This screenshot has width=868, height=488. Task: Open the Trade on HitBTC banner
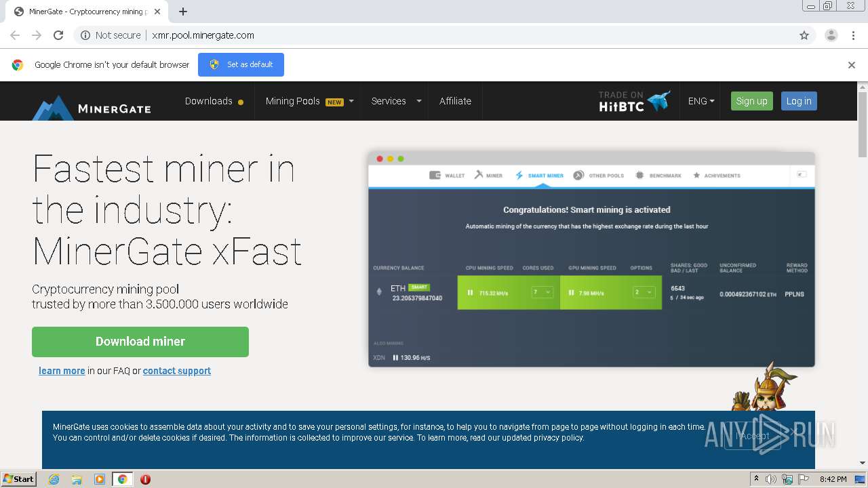pyautogui.click(x=635, y=101)
